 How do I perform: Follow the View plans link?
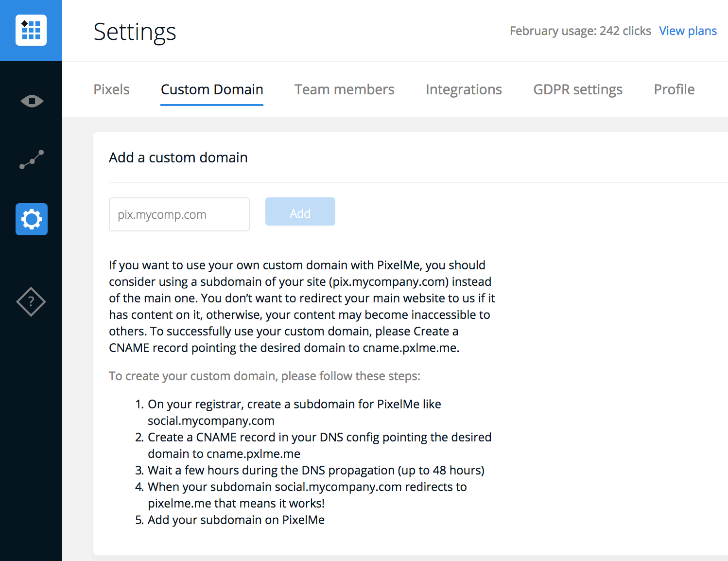688,31
